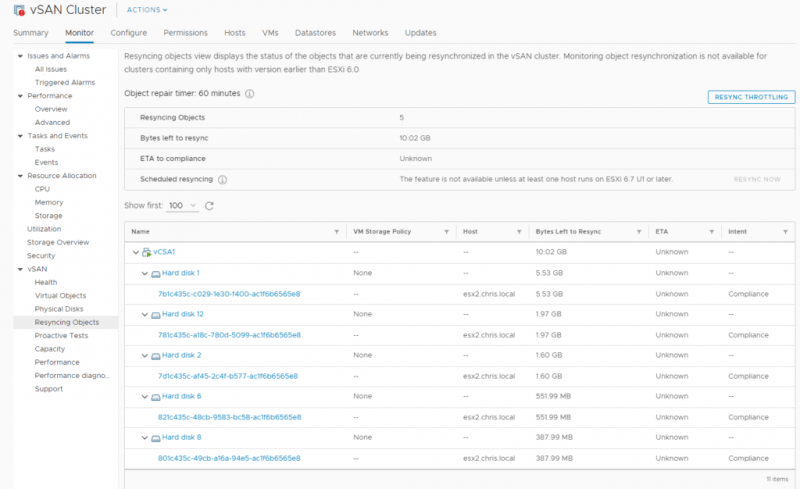Click the disk icon beside Hard disk 8

(x=156, y=438)
